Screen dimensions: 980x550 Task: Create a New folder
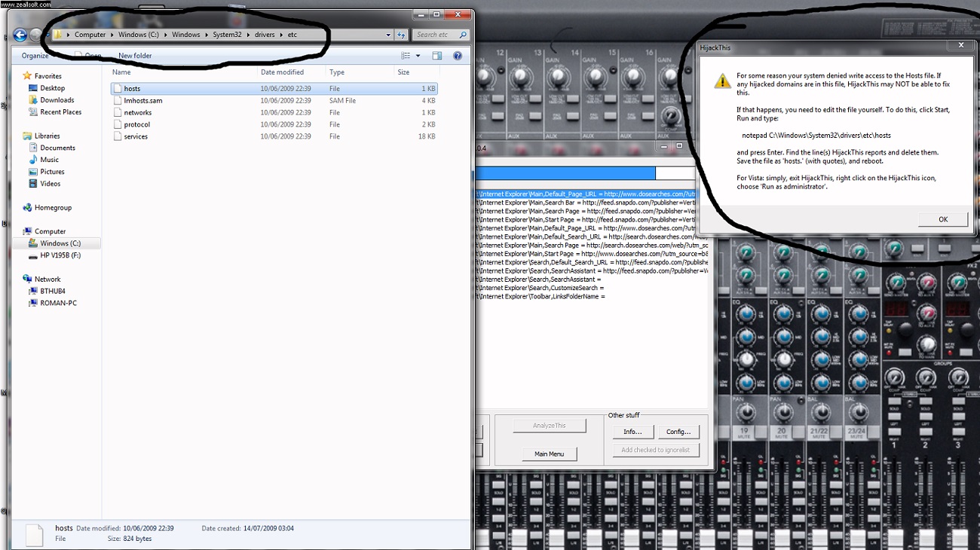(135, 56)
